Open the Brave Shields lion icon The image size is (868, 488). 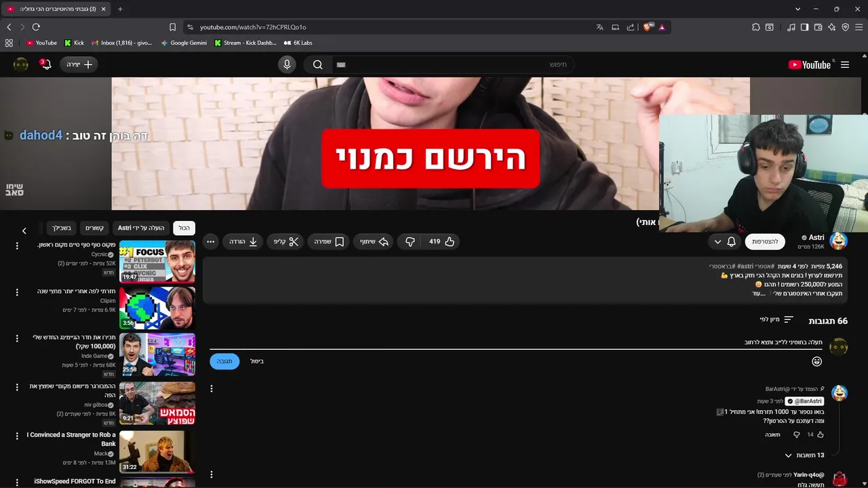648,27
